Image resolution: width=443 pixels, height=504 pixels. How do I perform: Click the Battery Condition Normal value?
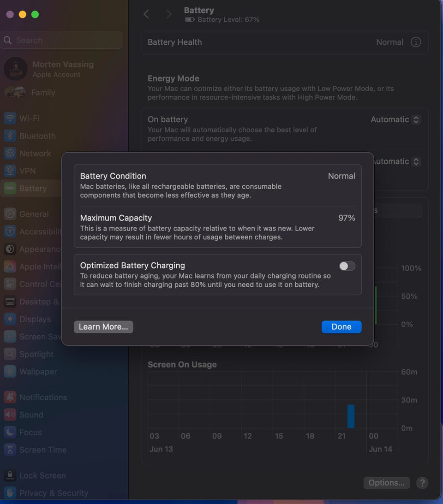[341, 176]
